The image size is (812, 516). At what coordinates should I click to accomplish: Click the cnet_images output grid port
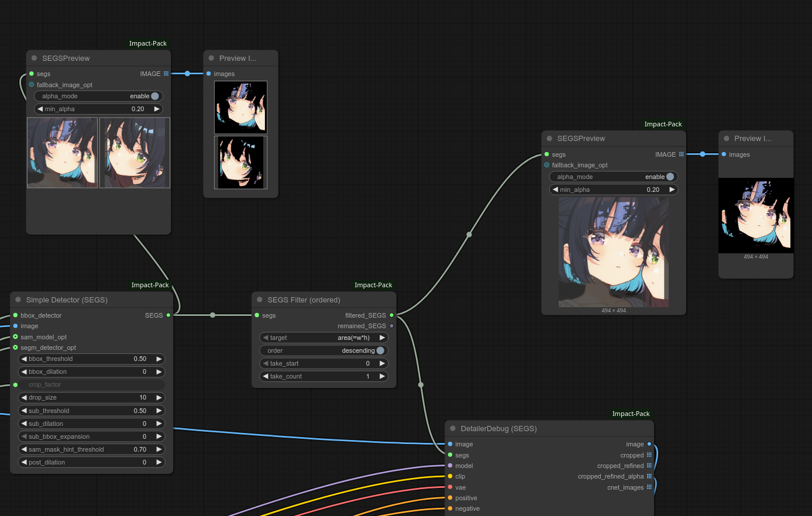click(649, 487)
